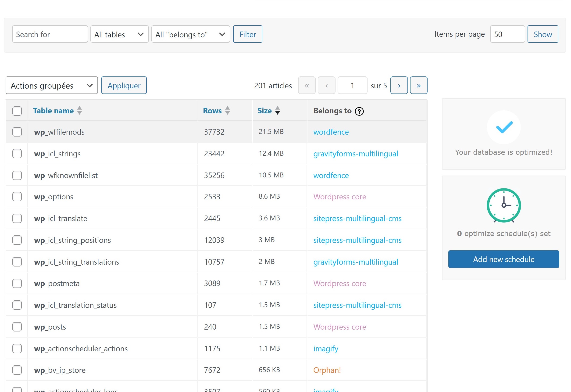The height and width of the screenshot is (392, 571).
Task: Tick the wp_bv_ip_store row checkbox
Action: [x=17, y=370]
